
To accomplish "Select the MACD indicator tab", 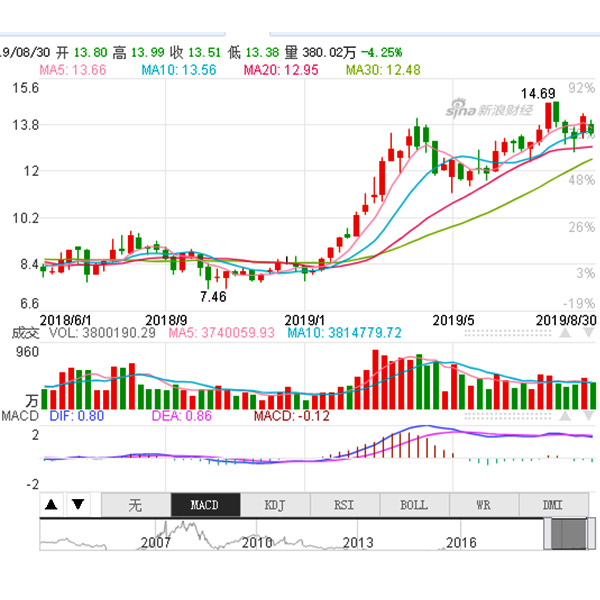I will point(205,505).
